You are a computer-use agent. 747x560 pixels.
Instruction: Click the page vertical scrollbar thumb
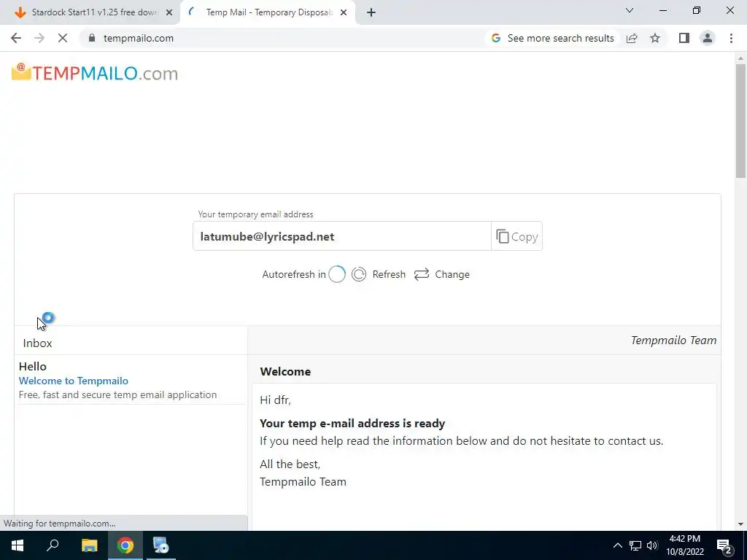pos(740,120)
